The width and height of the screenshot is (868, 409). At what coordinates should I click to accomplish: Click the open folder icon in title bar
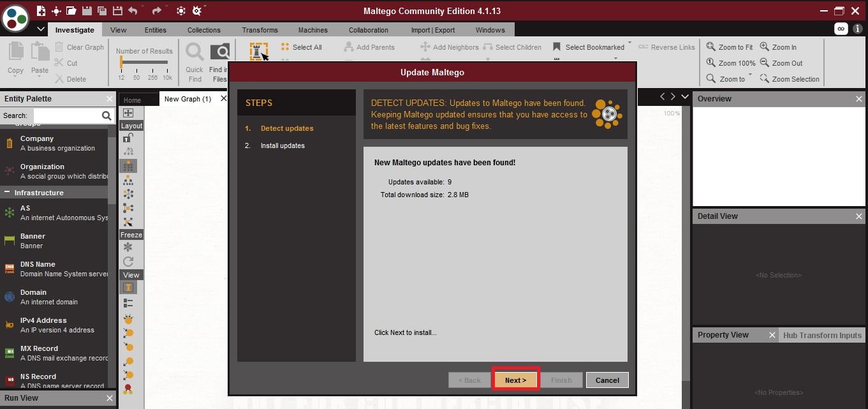(x=71, y=11)
